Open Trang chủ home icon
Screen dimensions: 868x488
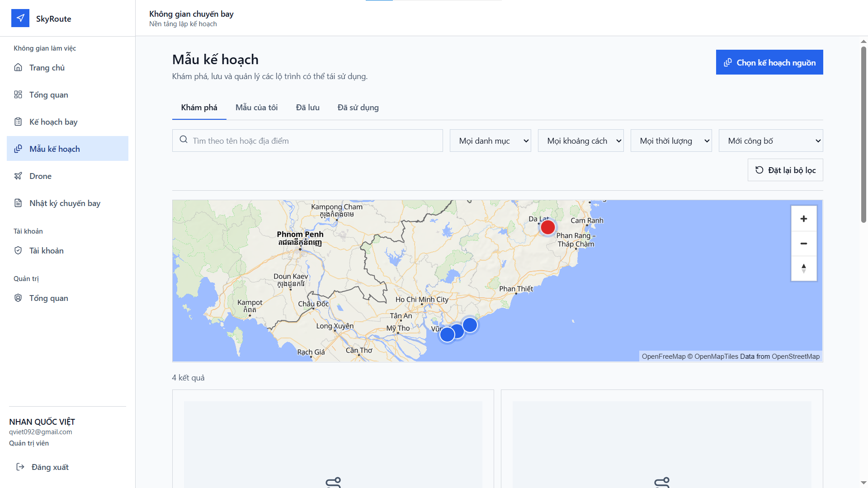tap(18, 67)
